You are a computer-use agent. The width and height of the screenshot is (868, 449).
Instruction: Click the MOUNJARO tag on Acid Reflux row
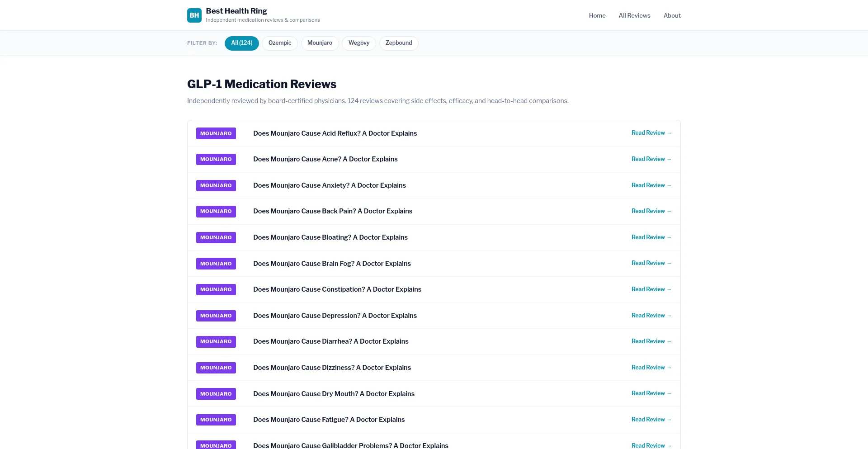(x=216, y=133)
